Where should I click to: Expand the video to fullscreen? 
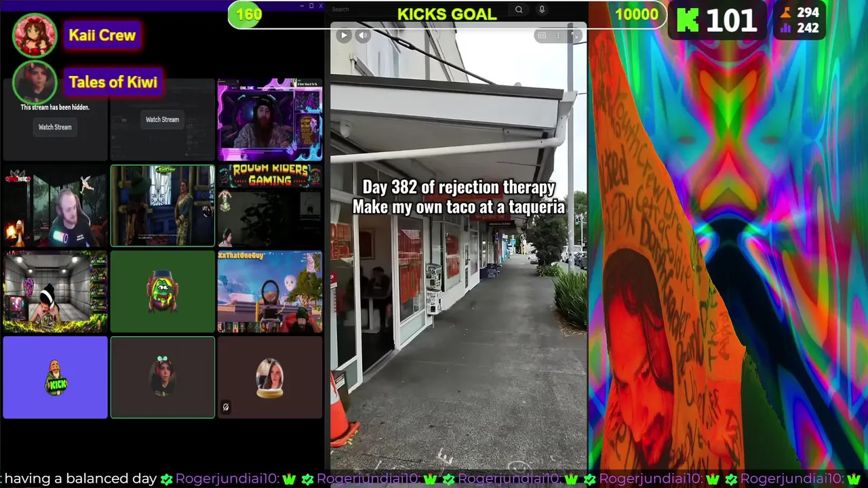(574, 35)
